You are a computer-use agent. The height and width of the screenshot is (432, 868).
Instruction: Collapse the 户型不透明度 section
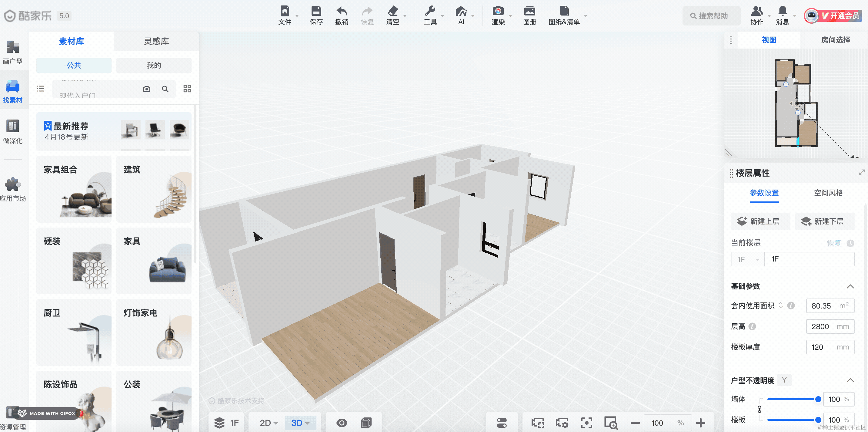(x=850, y=380)
